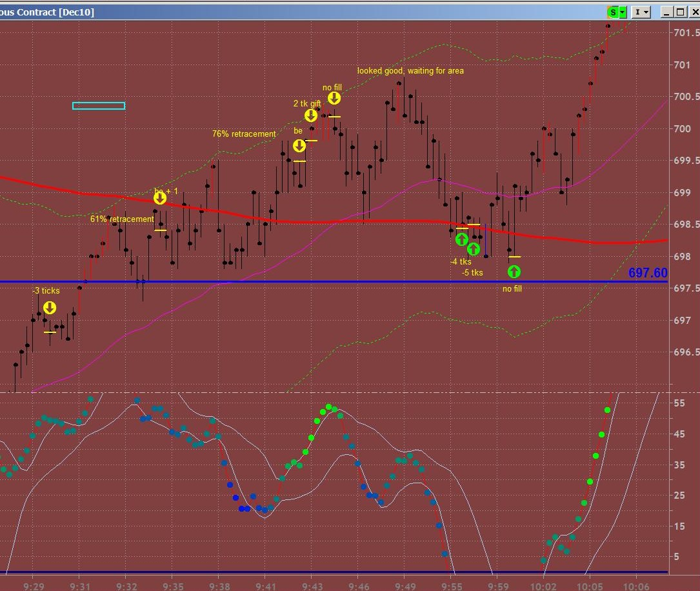Click the 'no fill' note above yellow arrow
700x591 pixels.
(332, 88)
